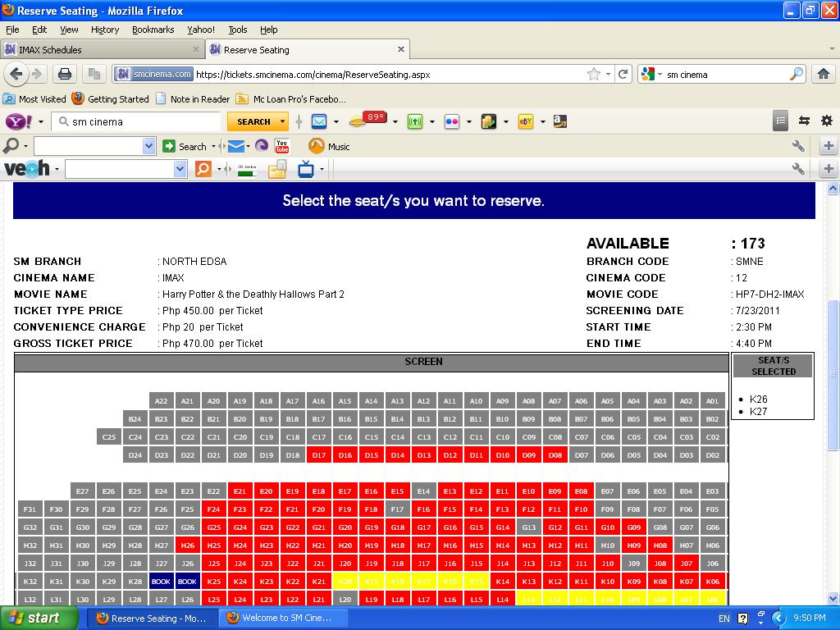Viewport: 840px width, 630px height.
Task: Open the Veoh TV icon
Action: pos(306,169)
